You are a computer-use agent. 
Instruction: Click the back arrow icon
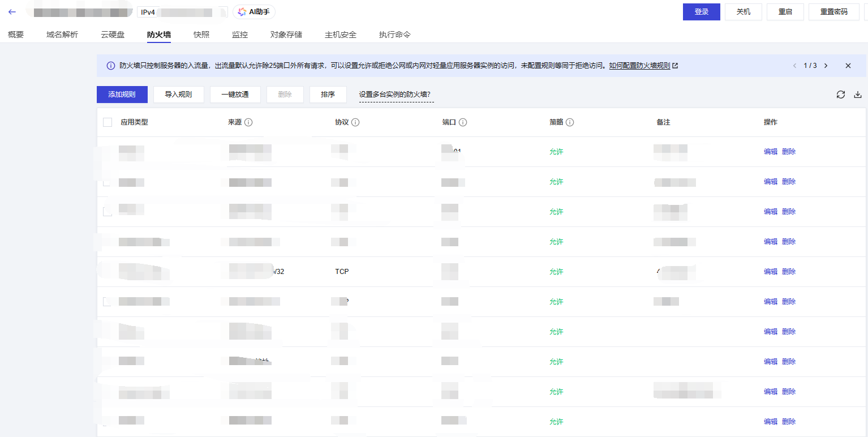12,12
